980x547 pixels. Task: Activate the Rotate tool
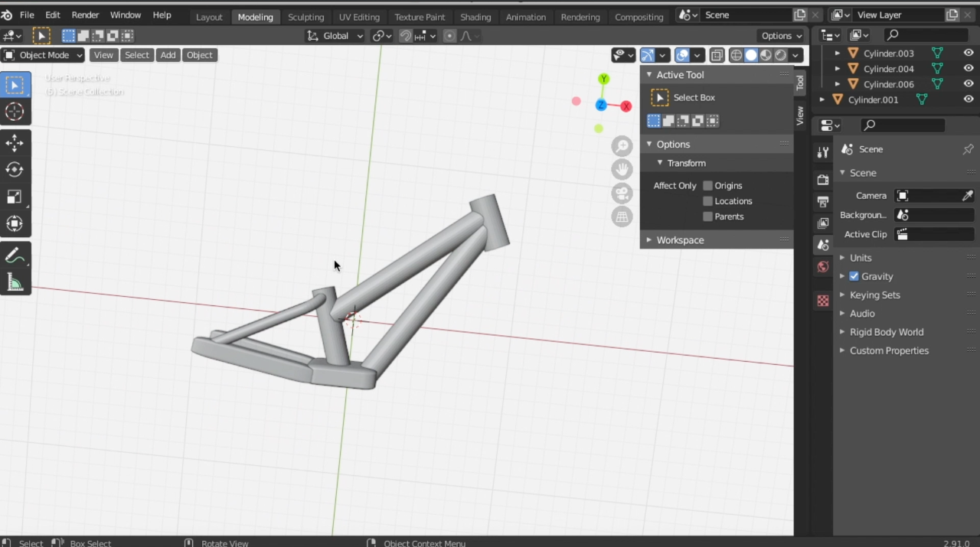(x=15, y=170)
